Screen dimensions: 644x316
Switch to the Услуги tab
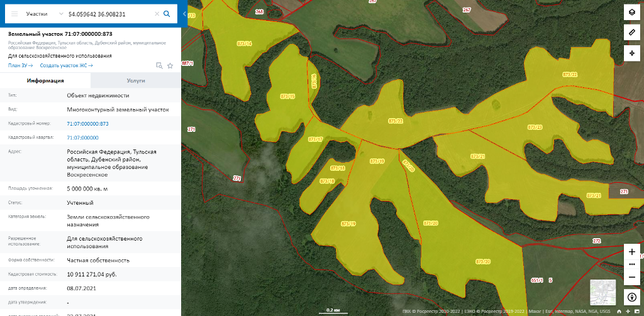tap(136, 80)
